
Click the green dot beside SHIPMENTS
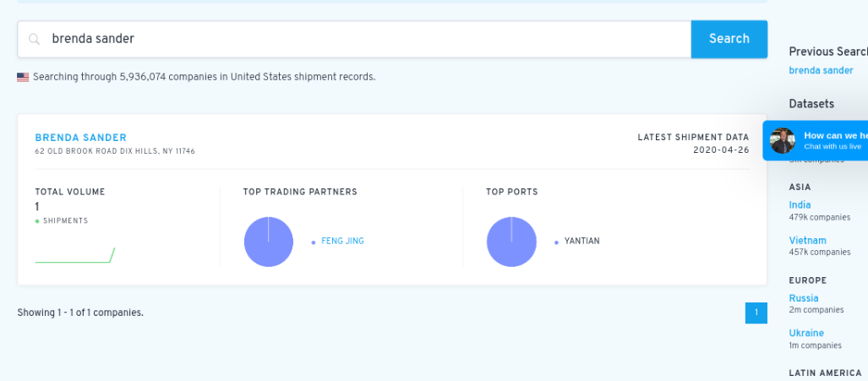tap(37, 221)
